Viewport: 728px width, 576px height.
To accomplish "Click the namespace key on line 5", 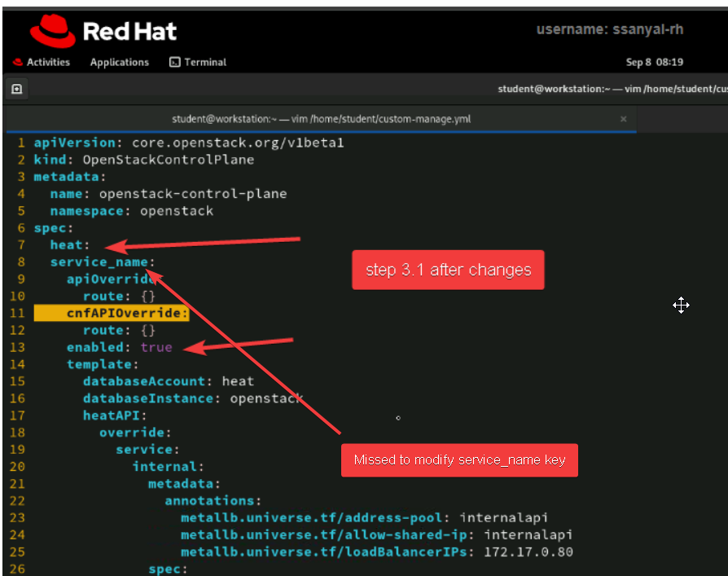I will click(87, 211).
